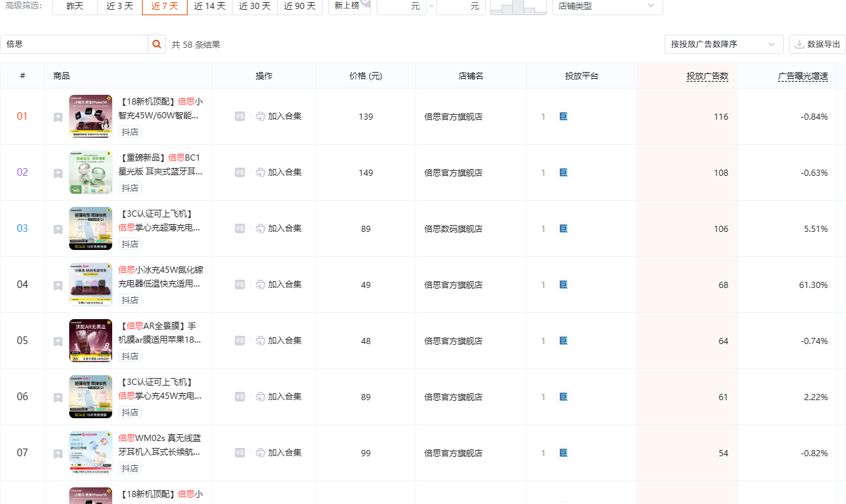Click the minimum price input field
Screen dimensions: 846x504
(402, 6)
